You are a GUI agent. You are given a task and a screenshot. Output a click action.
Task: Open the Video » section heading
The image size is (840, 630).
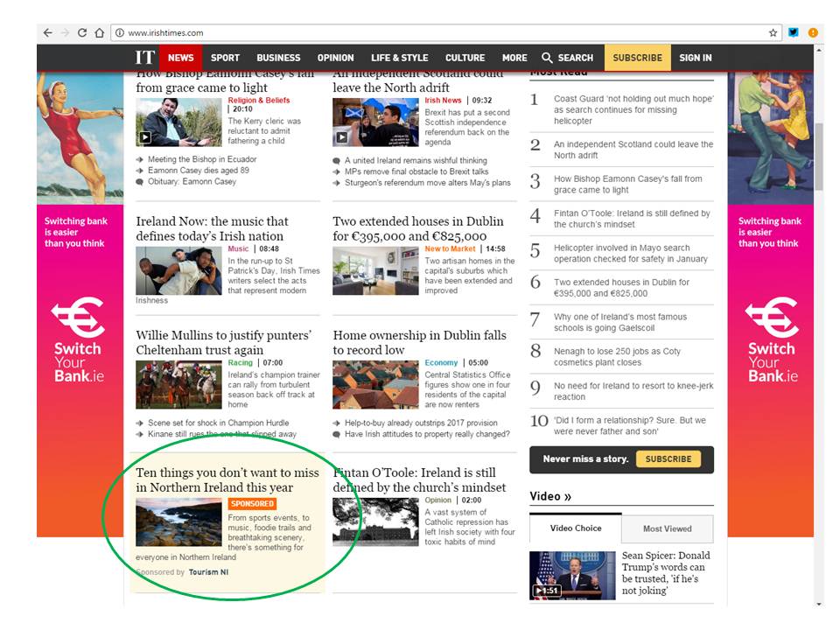pos(550,496)
